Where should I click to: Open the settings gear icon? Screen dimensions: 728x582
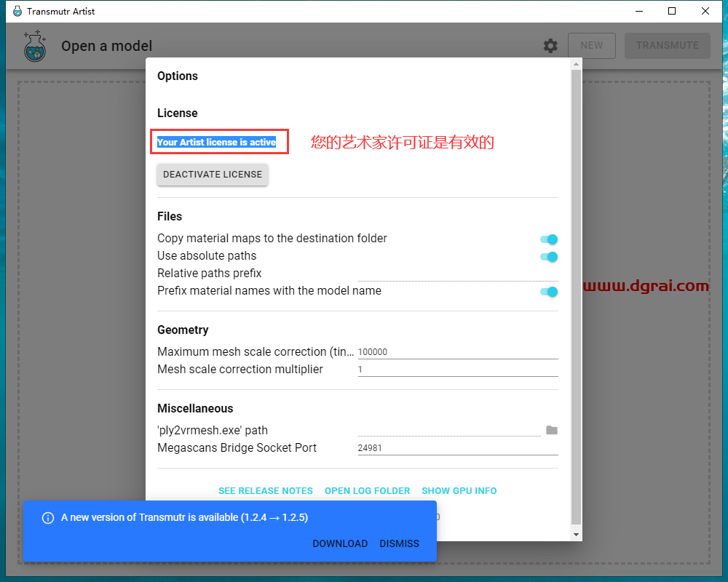[550, 46]
